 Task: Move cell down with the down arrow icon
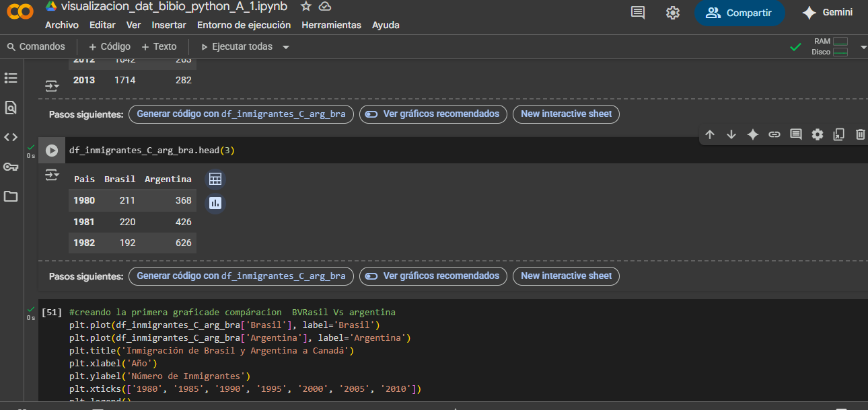[x=731, y=134]
